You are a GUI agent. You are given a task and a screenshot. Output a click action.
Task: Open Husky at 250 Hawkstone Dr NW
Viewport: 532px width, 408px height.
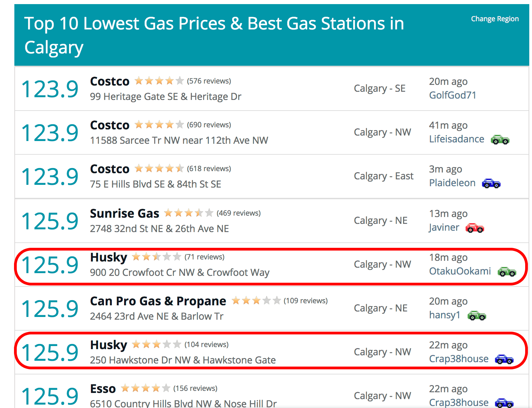pos(108,345)
